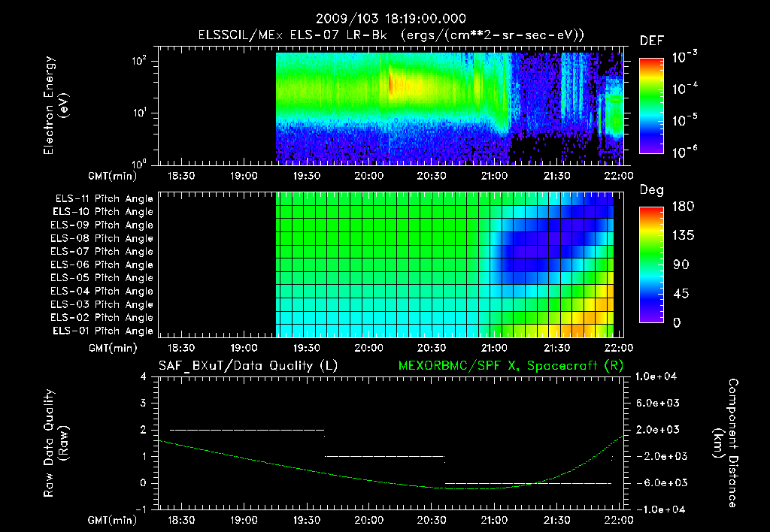Click the 10^-3 DEF scale value
770x532 pixels.
[x=684, y=57]
